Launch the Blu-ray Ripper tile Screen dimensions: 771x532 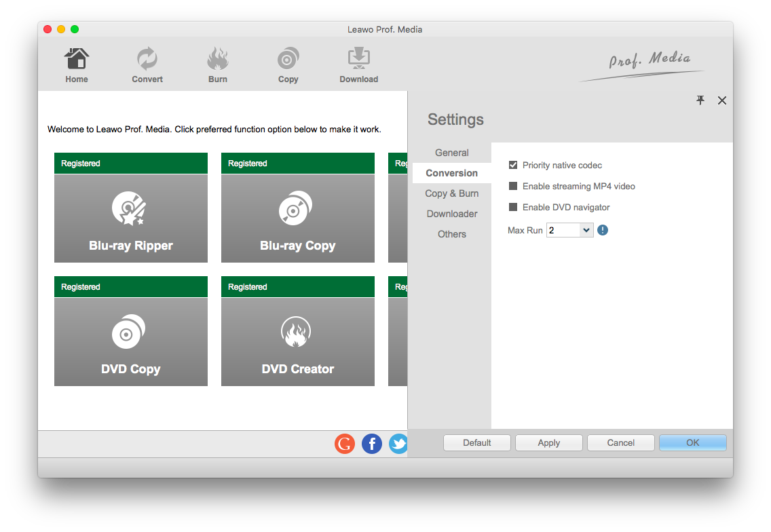point(131,218)
